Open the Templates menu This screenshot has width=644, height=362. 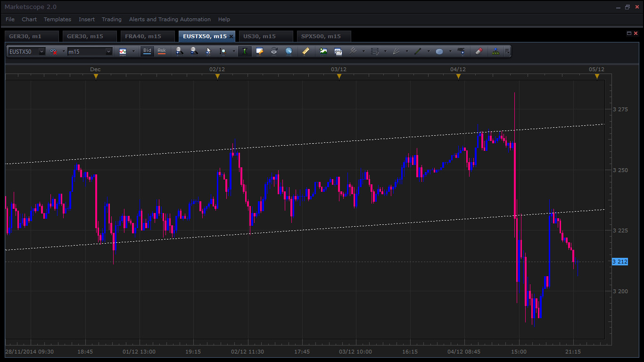point(58,19)
